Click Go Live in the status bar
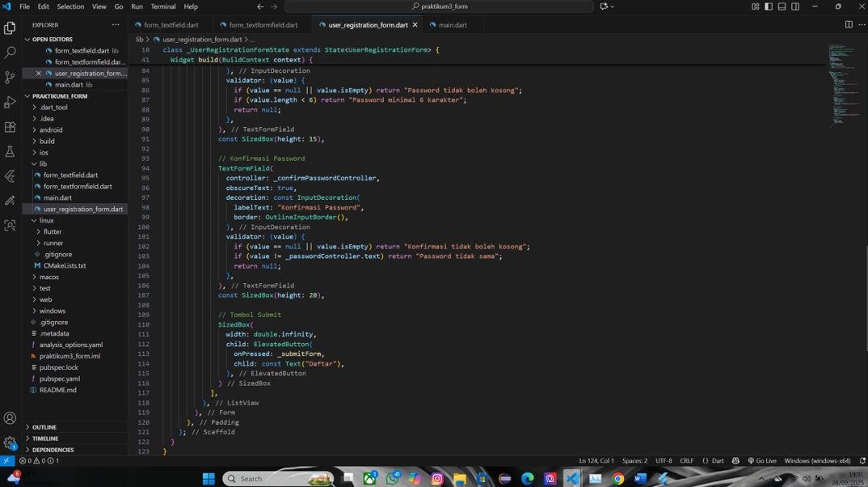The image size is (868, 487). pyautogui.click(x=762, y=461)
